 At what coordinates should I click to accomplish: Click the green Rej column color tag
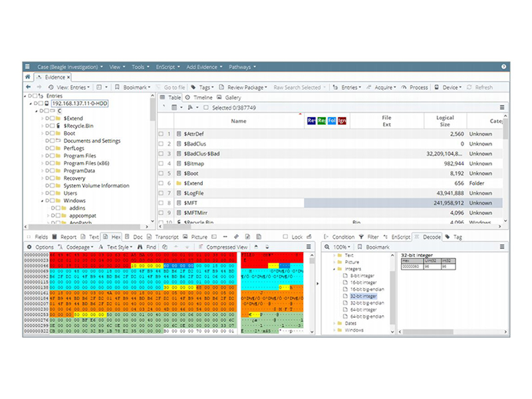(321, 120)
